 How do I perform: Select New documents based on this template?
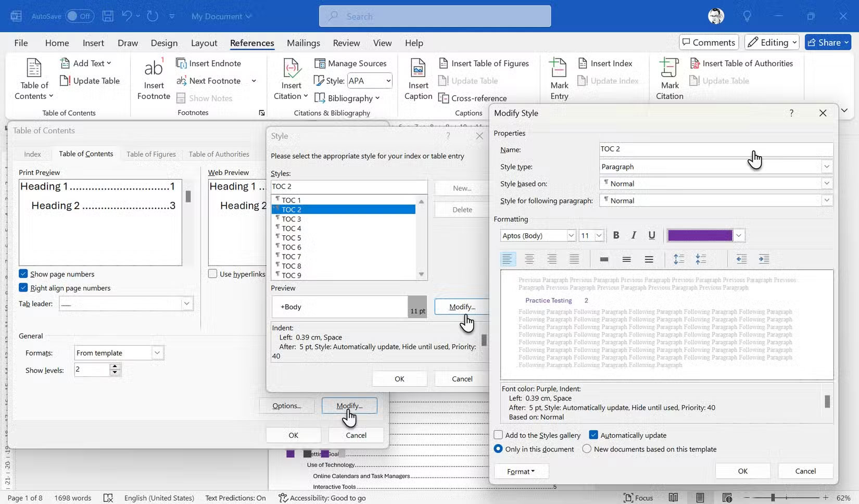[586, 449]
